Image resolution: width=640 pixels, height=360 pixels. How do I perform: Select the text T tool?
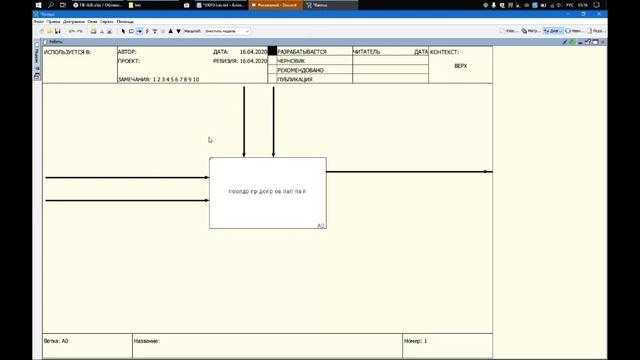[x=155, y=31]
